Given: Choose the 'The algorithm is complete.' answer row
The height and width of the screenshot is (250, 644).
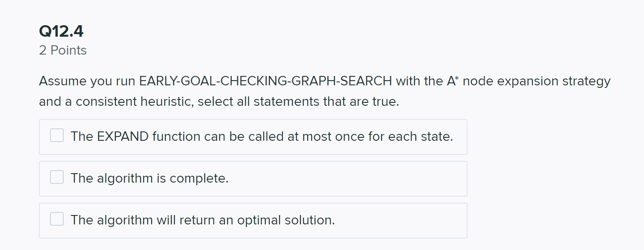Looking at the screenshot, I should [x=253, y=179].
